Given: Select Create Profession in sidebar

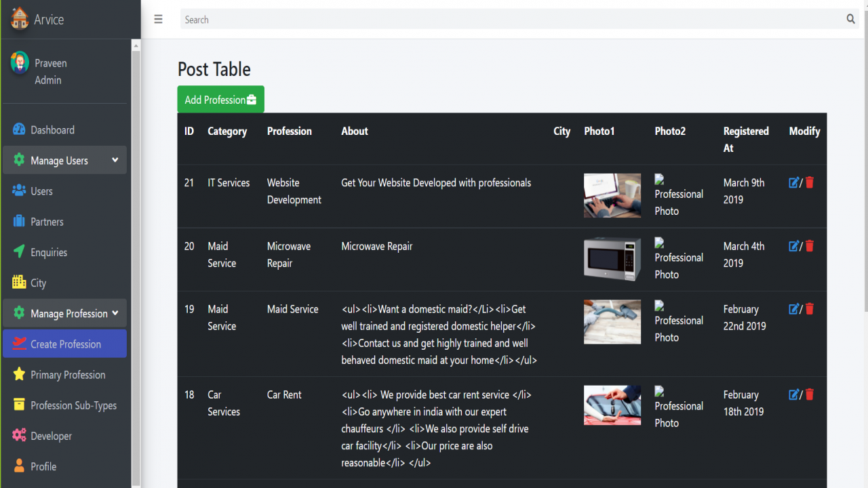Looking at the screenshot, I should [64, 344].
